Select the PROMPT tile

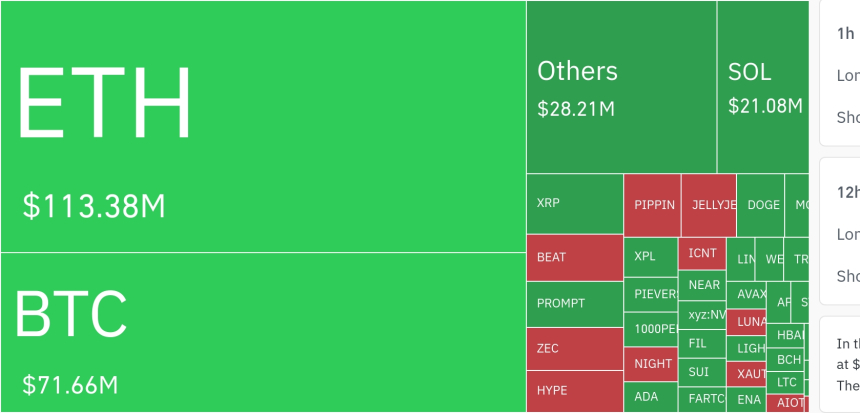[x=574, y=303]
